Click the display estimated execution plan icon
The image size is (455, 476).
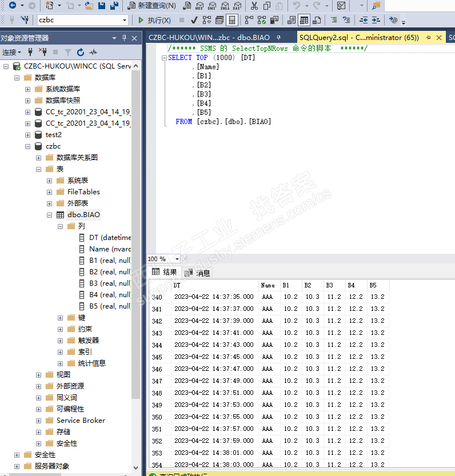coord(207,21)
